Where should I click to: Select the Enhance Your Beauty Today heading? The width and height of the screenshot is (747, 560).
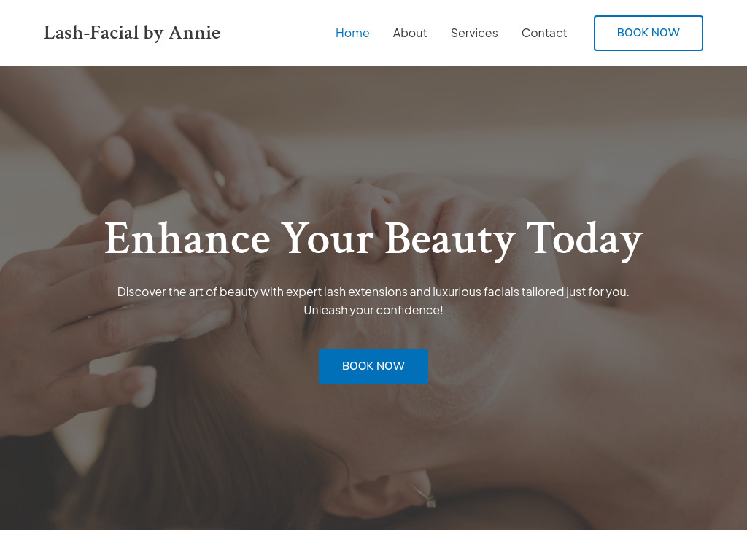373,239
